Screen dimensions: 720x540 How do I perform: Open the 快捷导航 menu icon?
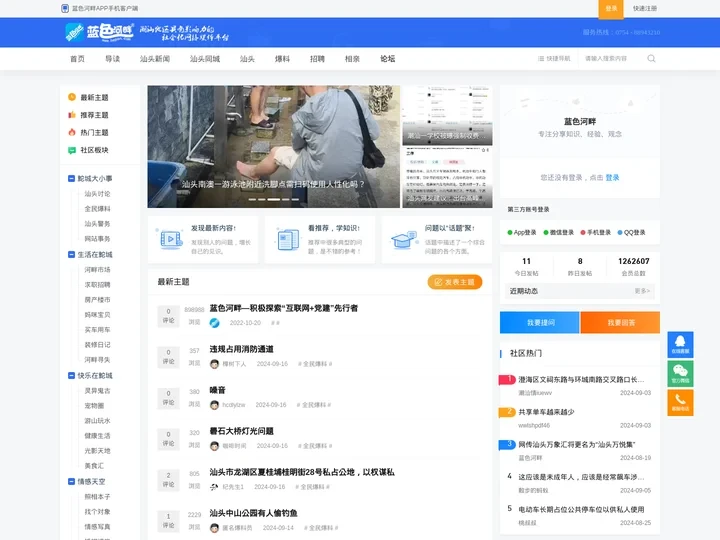click(x=541, y=59)
